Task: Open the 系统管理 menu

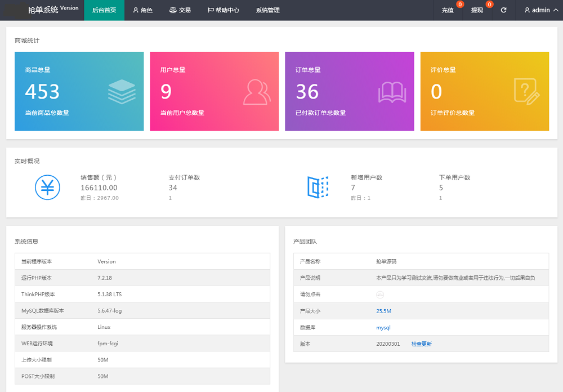Action: click(x=267, y=10)
